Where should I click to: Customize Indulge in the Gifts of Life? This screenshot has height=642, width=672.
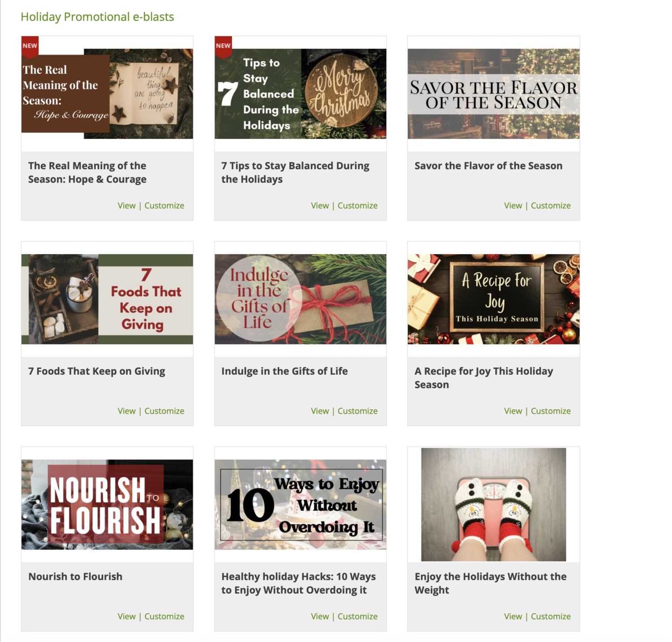358,411
